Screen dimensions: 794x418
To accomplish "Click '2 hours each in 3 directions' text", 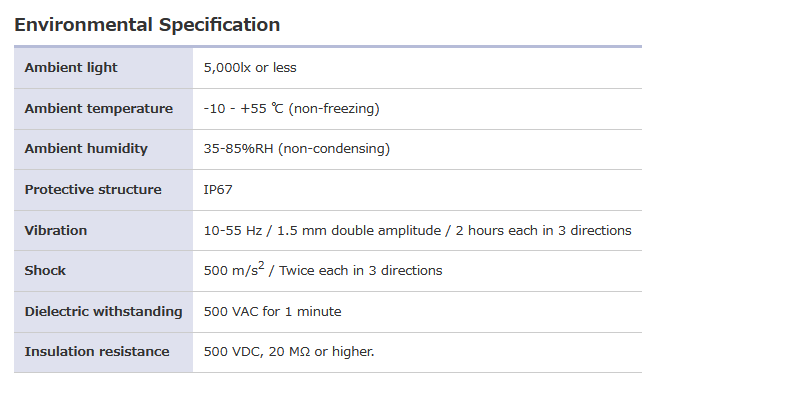I will click(x=544, y=231).
